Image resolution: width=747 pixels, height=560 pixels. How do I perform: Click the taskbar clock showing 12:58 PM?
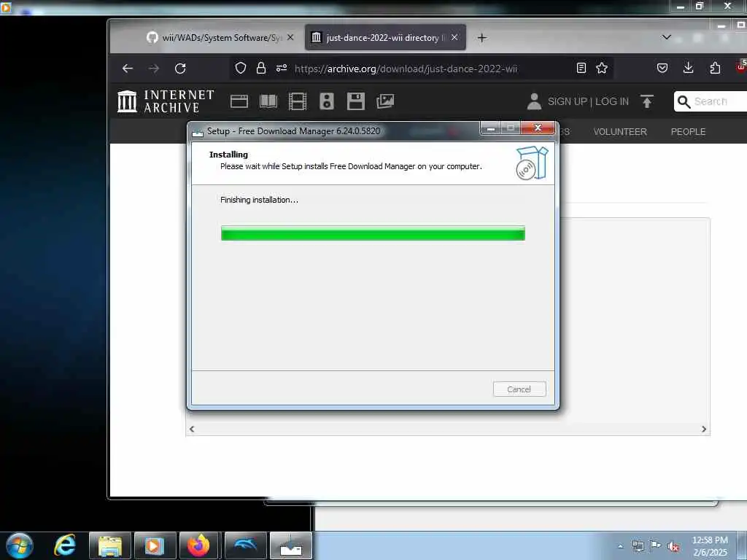[x=710, y=546]
